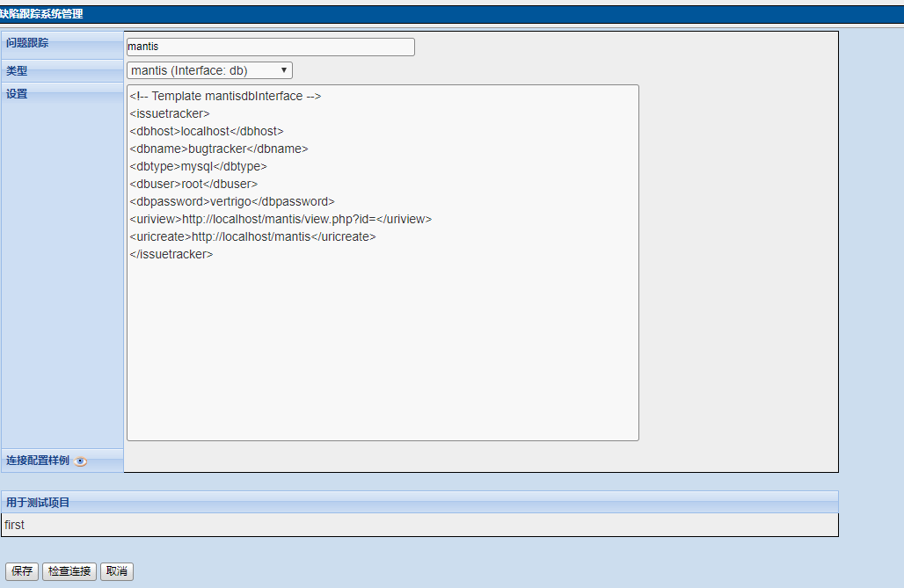Click the 检查连接 button

(69, 571)
